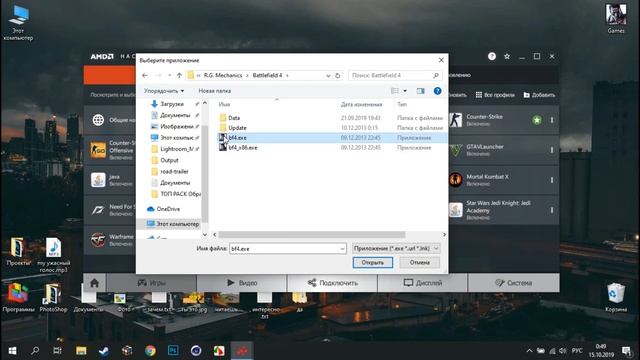Viewport: 640px width, 360px height.
Task: Switch to Игры tab
Action: click(151, 283)
